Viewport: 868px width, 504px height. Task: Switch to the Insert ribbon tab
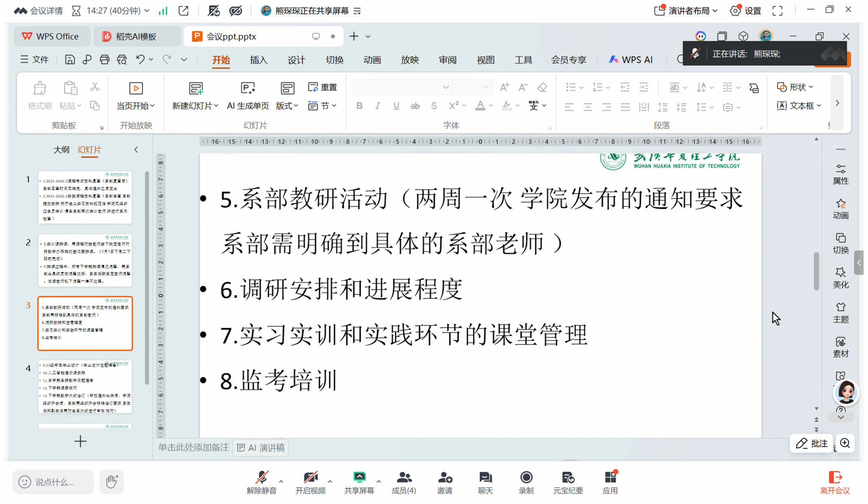pos(259,60)
